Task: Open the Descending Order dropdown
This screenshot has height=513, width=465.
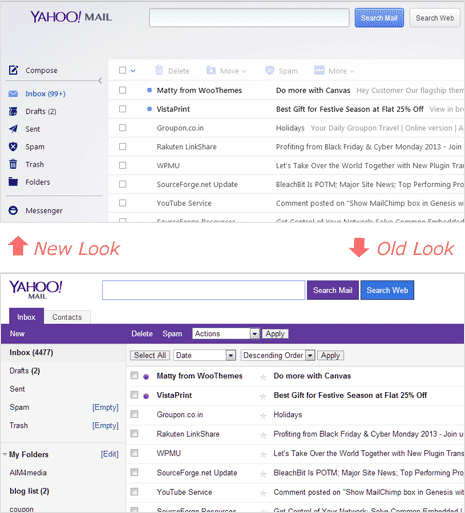Action: (x=278, y=355)
